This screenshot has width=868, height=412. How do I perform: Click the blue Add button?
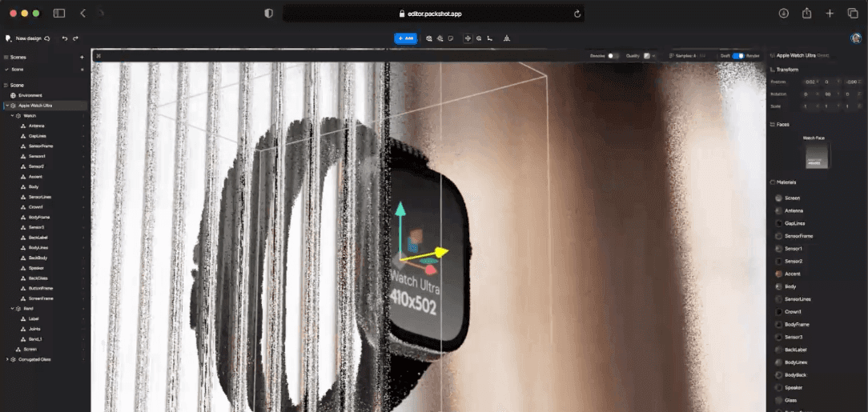[x=405, y=38]
